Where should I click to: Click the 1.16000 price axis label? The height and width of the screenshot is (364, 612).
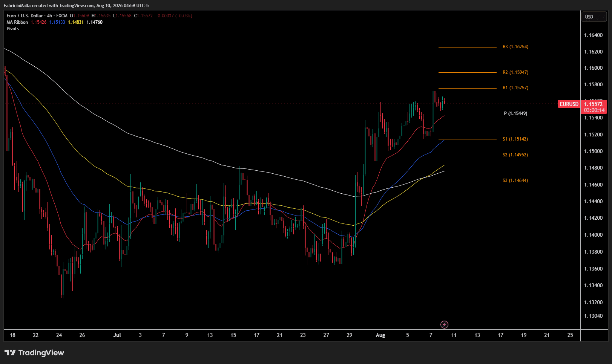tap(594, 68)
